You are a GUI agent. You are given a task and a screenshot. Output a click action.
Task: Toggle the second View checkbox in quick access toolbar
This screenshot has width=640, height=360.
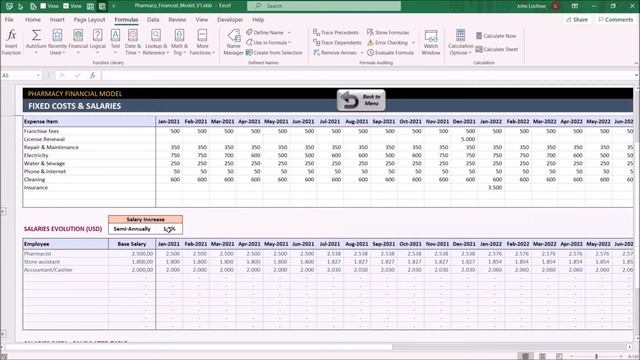66,6
